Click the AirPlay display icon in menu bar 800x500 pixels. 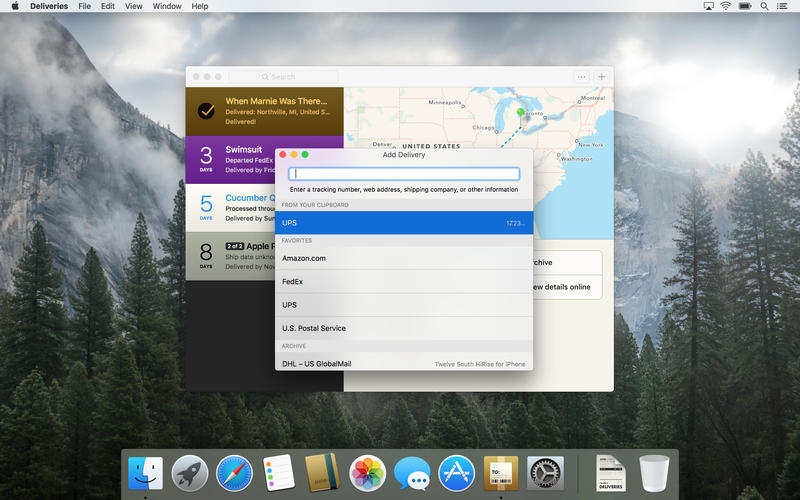[x=708, y=6]
